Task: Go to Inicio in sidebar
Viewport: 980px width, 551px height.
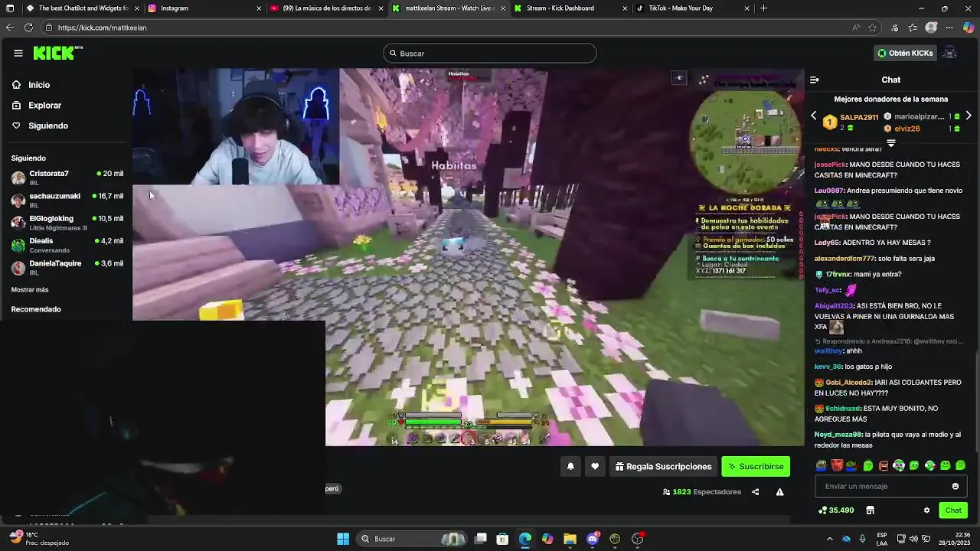Action: pyautogui.click(x=39, y=85)
